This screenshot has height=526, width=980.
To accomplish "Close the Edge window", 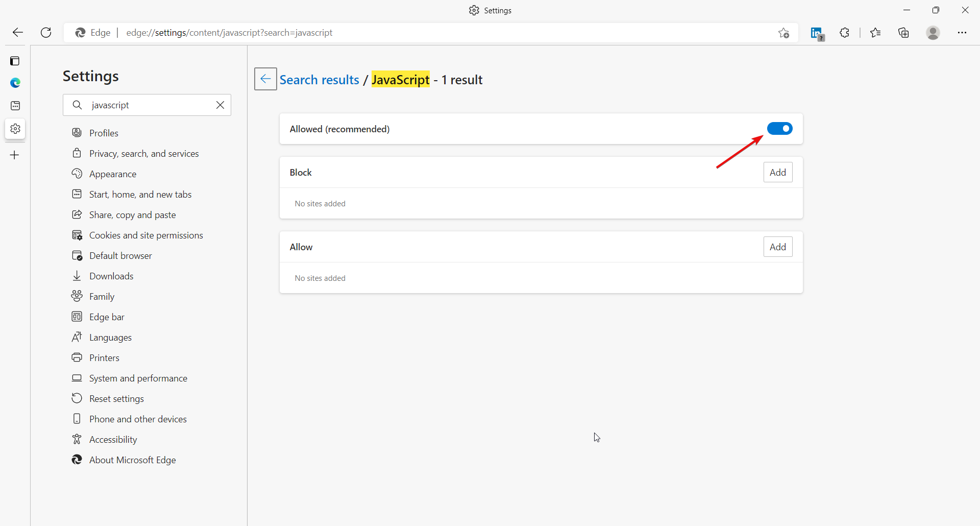I will click(x=965, y=10).
